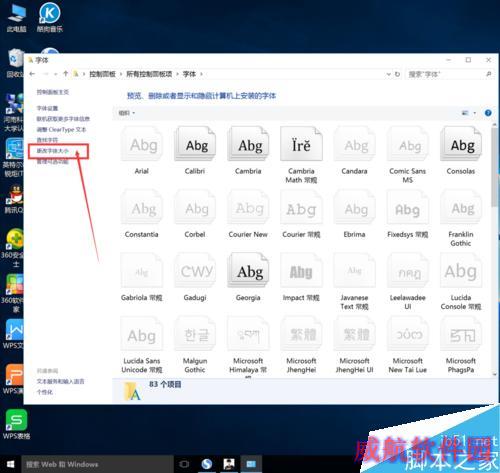Select the Microsoft New Tai Lue font

click(408, 334)
